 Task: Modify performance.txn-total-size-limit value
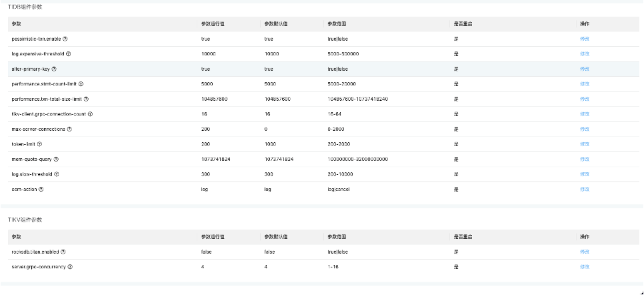coord(585,99)
